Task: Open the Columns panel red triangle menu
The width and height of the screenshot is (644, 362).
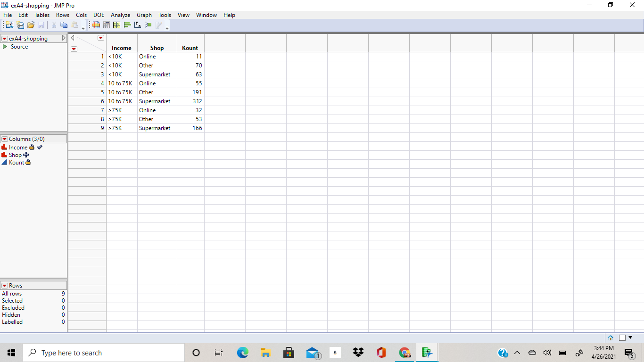Action: click(x=5, y=139)
